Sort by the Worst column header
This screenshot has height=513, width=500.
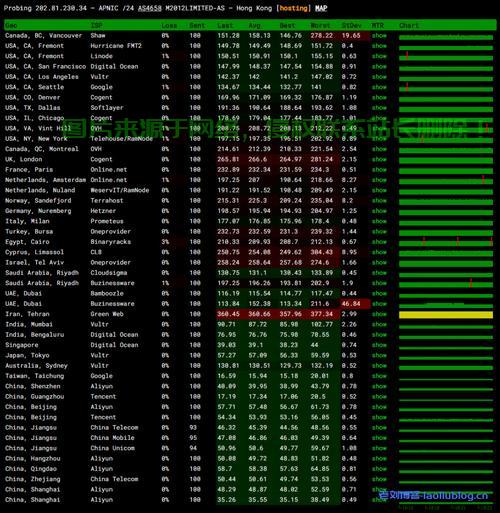[320, 25]
